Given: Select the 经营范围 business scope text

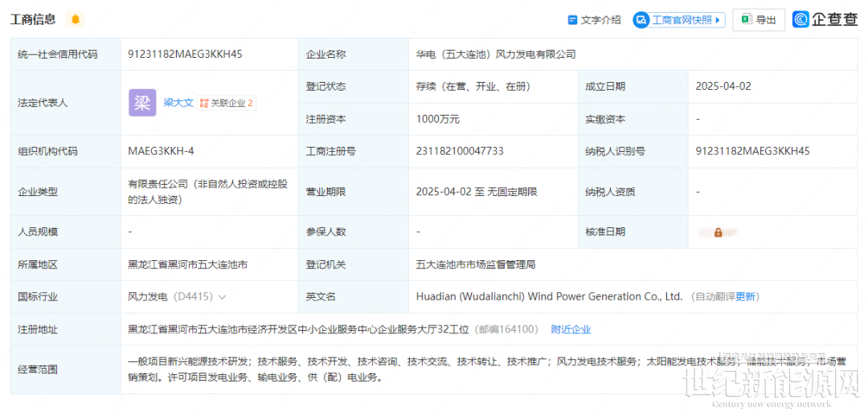Looking at the screenshot, I should (488, 370).
